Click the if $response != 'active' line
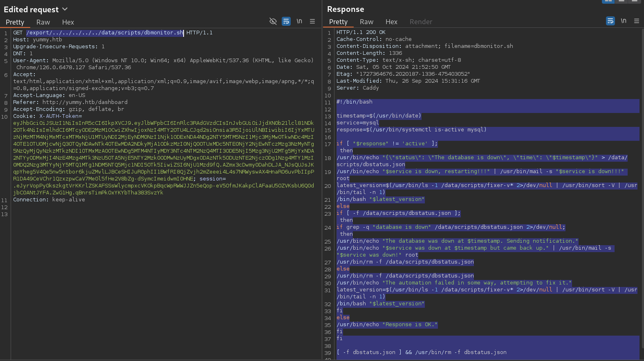The image size is (644, 361). click(x=387, y=144)
